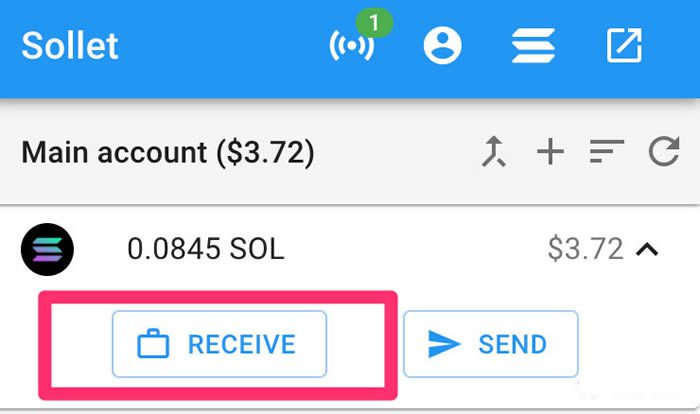The height and width of the screenshot is (414, 700).
Task: Select the Main account ($3.72) heading
Action: pyautogui.click(x=168, y=152)
